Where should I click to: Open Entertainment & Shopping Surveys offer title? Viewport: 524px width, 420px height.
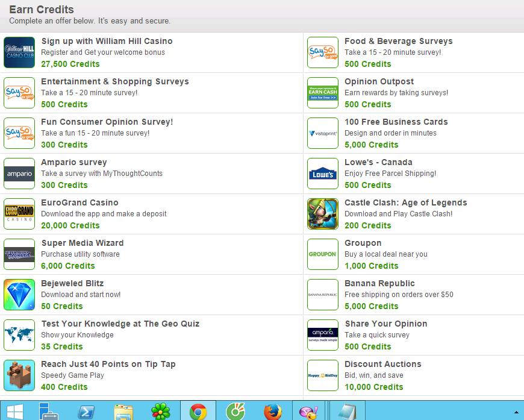pyautogui.click(x=115, y=81)
